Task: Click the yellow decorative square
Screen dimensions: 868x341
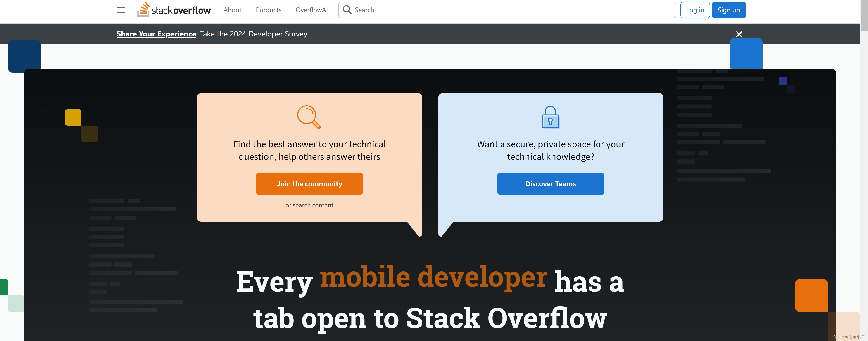Action: [73, 117]
